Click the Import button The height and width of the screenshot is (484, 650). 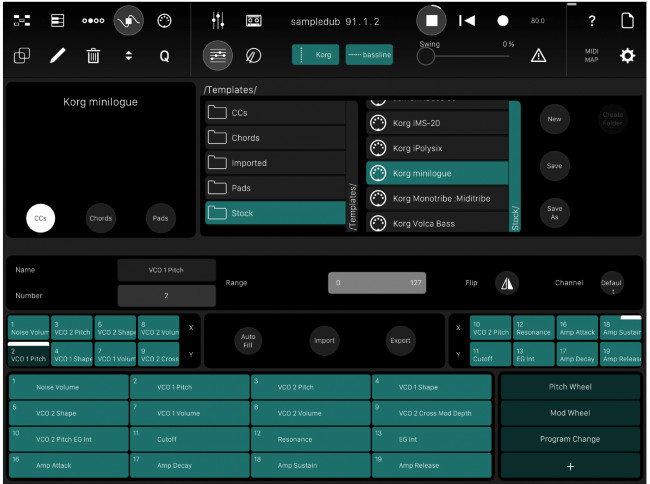[324, 341]
